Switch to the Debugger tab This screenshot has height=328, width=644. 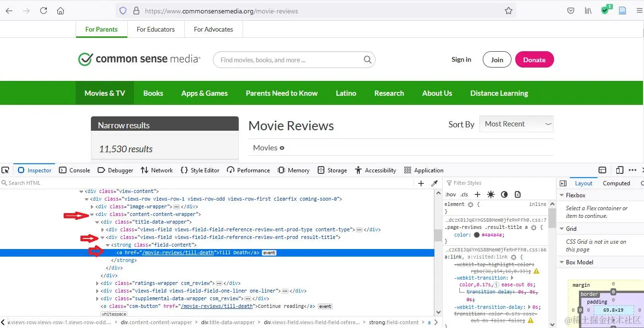(115, 170)
